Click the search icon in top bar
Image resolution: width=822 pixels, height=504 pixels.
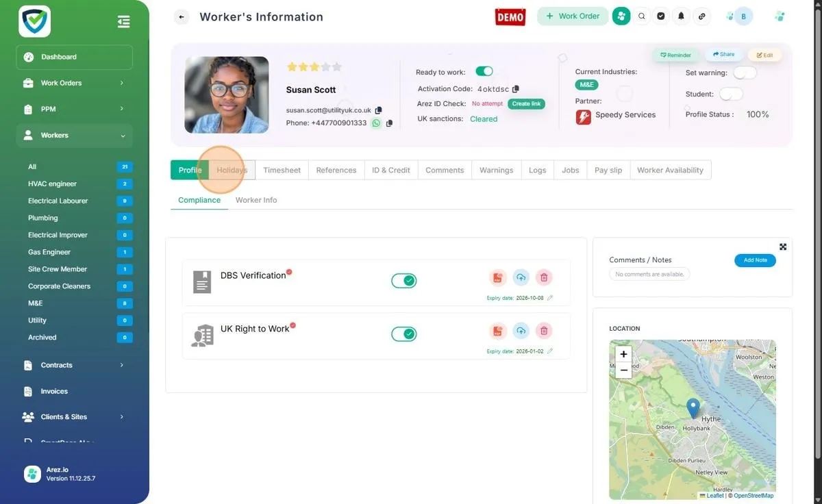(x=642, y=16)
